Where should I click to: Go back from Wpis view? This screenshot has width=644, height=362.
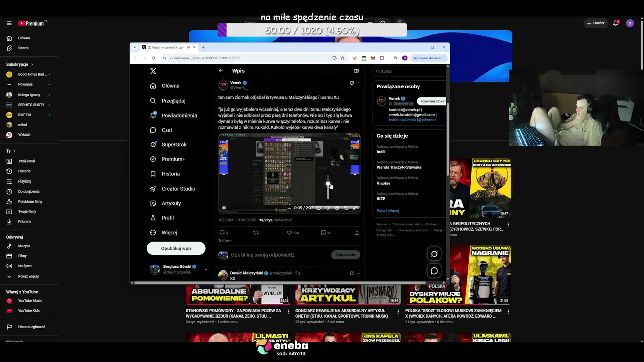pos(221,71)
